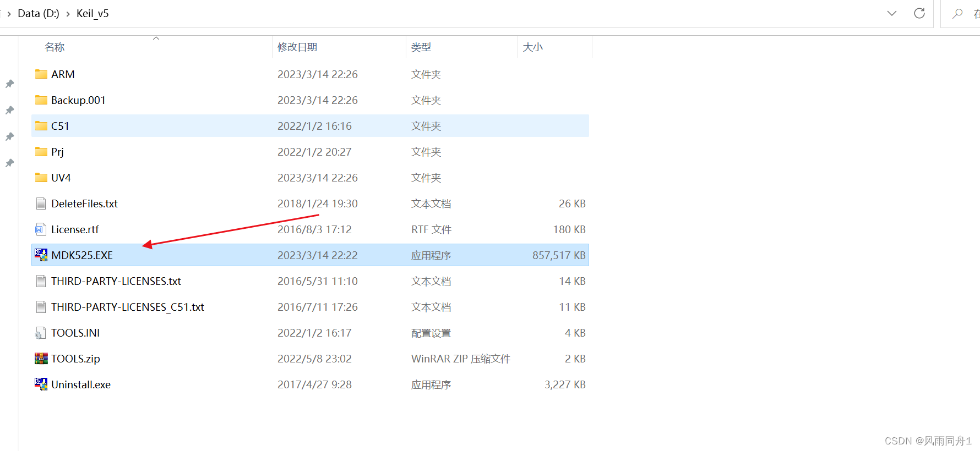Viewport: 980px width, 451px height.
Task: Click the 857,517 KB size value
Action: 559,255
